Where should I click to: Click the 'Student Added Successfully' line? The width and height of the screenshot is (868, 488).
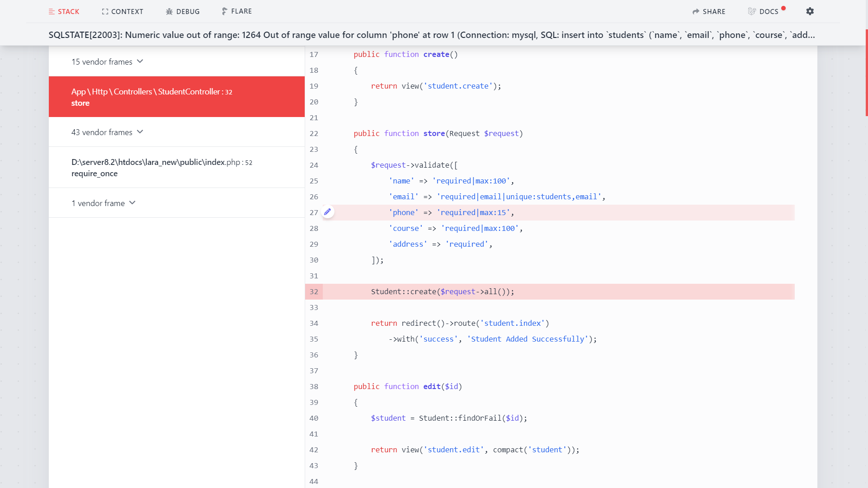coord(493,339)
